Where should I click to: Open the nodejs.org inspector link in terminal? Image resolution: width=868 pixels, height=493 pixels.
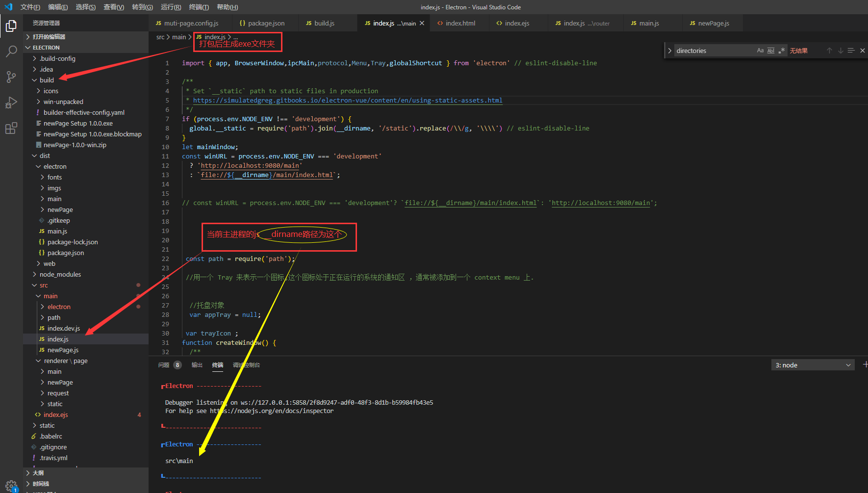pyautogui.click(x=272, y=411)
